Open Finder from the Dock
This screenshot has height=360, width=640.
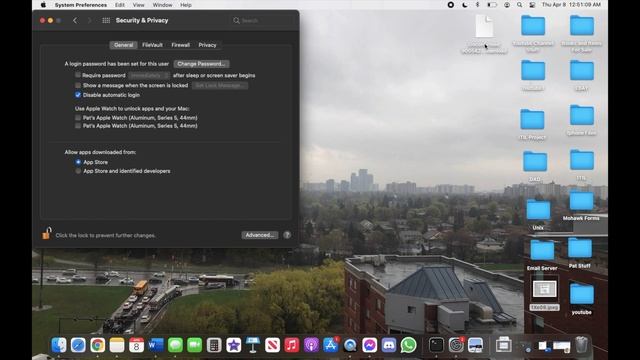[x=59, y=345]
